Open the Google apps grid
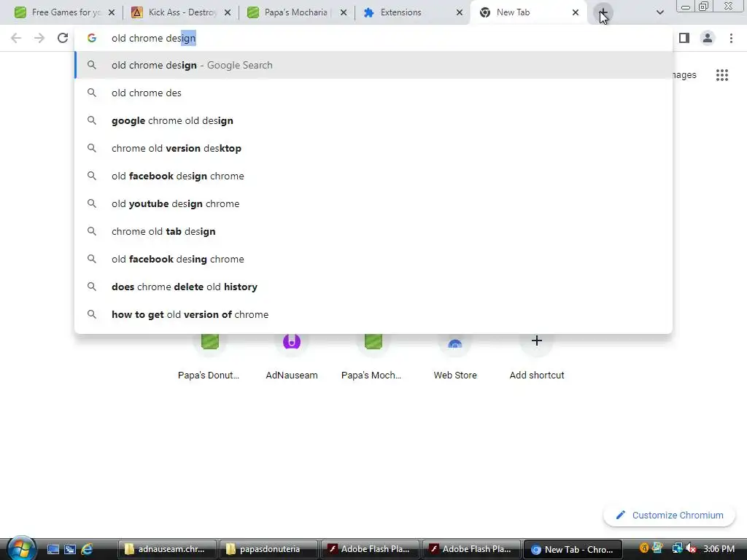 click(x=722, y=75)
